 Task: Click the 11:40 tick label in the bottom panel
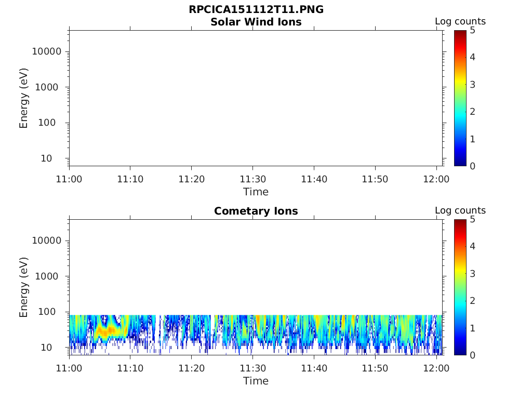pyautogui.click(x=314, y=368)
